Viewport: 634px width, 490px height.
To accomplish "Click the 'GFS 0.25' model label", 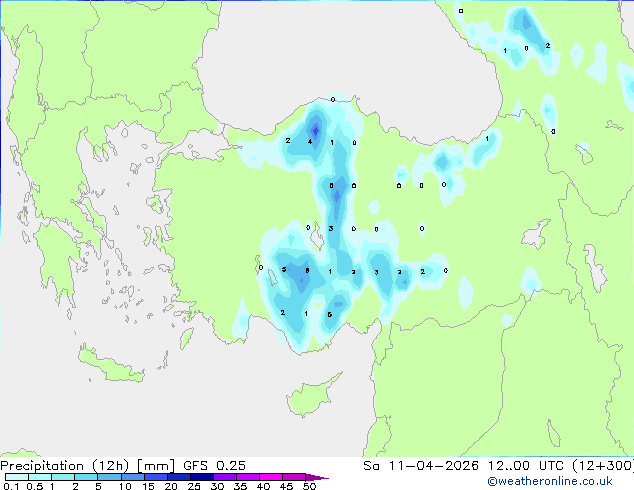I will tap(214, 466).
